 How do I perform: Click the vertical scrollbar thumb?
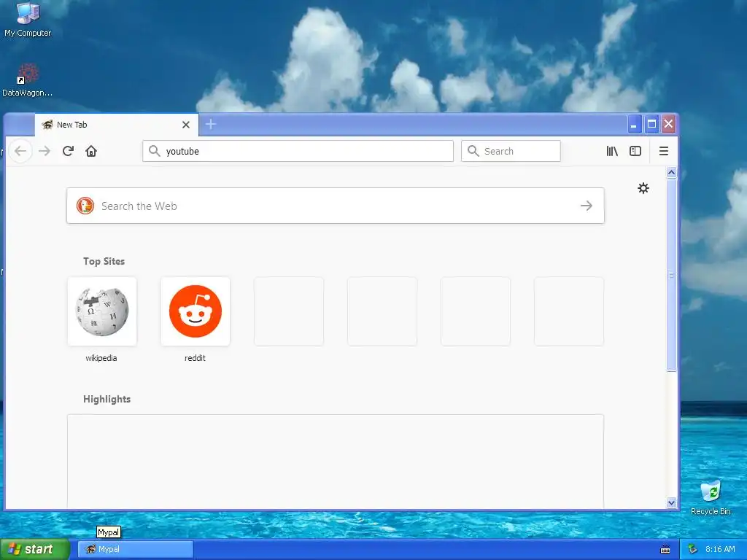[671, 275]
